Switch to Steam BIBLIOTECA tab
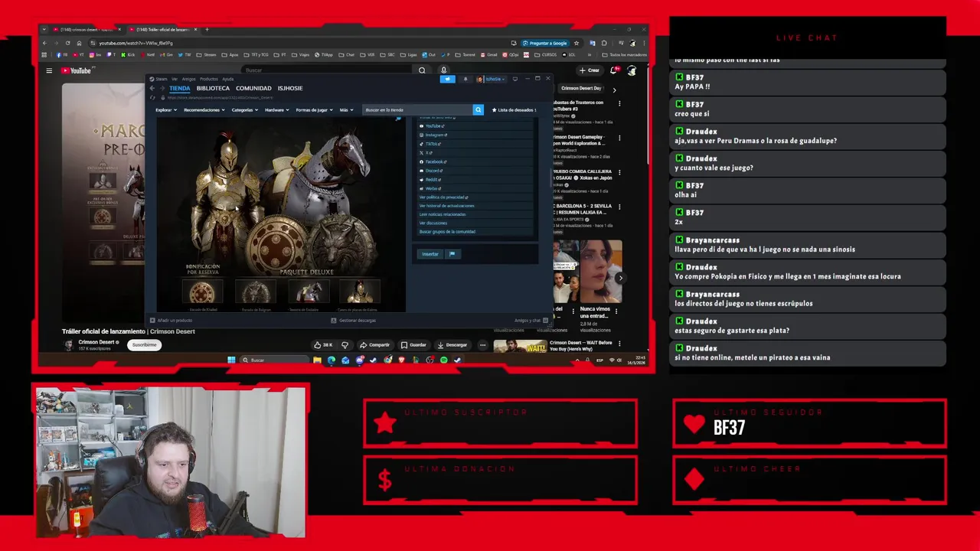 coord(213,88)
